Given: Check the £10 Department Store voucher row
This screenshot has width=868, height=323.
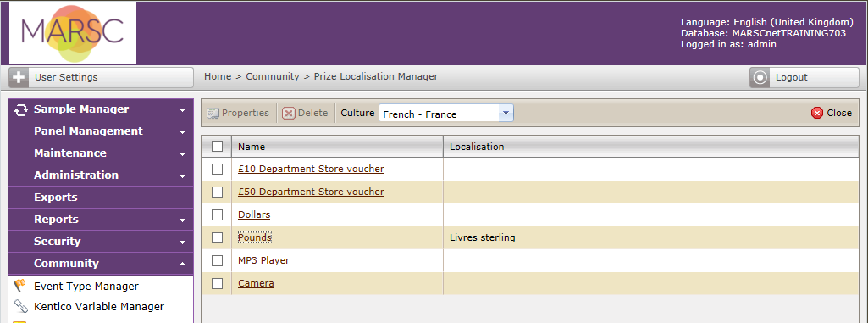Looking at the screenshot, I should pyautogui.click(x=218, y=169).
